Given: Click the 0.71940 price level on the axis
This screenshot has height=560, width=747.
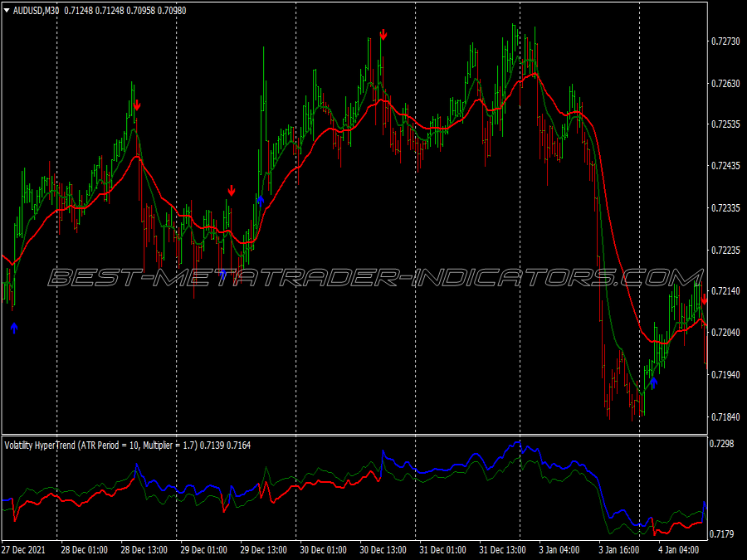Looking at the screenshot, I should coord(725,375).
